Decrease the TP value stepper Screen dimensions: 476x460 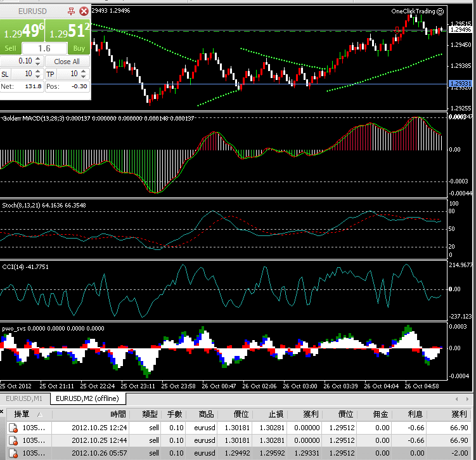coord(84,76)
